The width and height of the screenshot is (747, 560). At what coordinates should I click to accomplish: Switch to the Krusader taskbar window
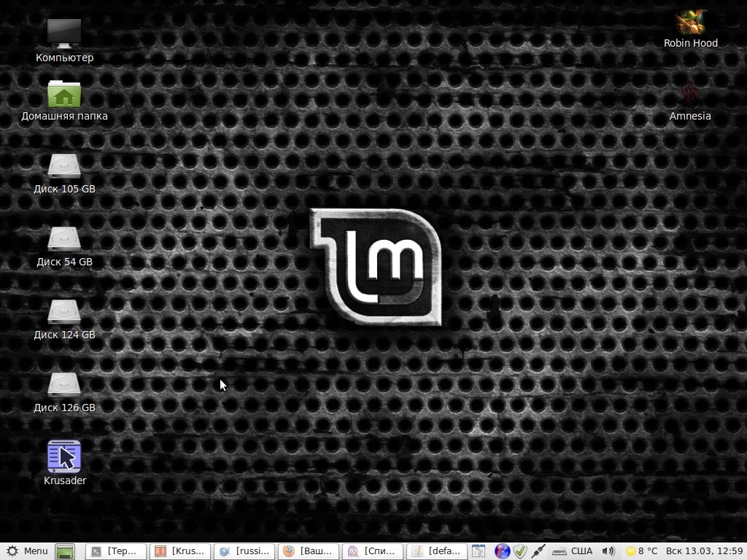click(x=180, y=551)
